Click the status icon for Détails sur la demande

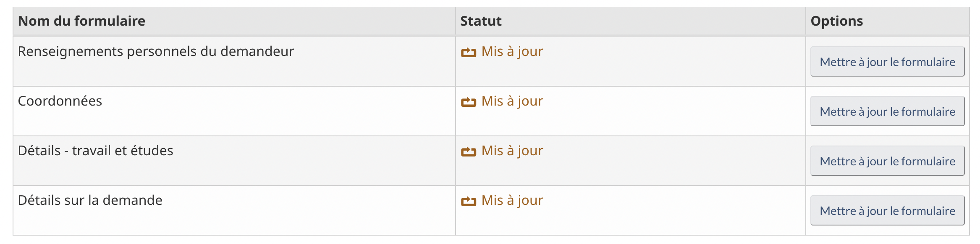(x=468, y=202)
